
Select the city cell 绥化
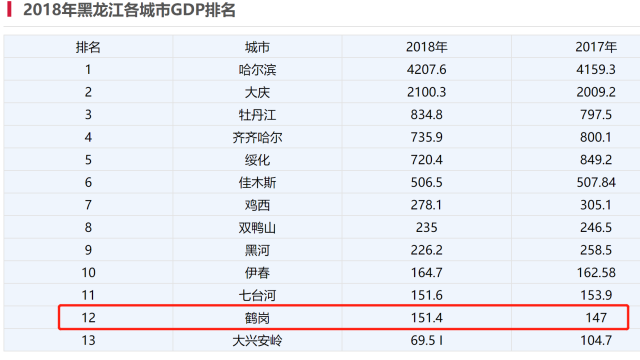click(x=257, y=160)
